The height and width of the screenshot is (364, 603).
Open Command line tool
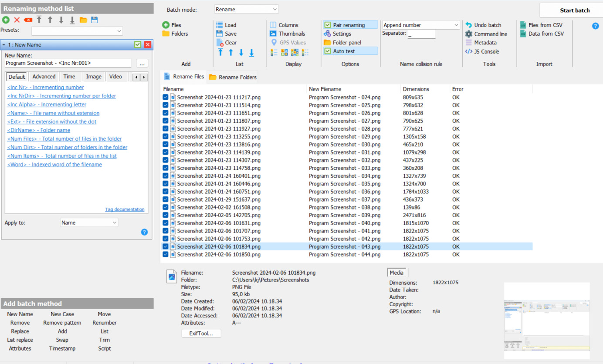point(486,34)
